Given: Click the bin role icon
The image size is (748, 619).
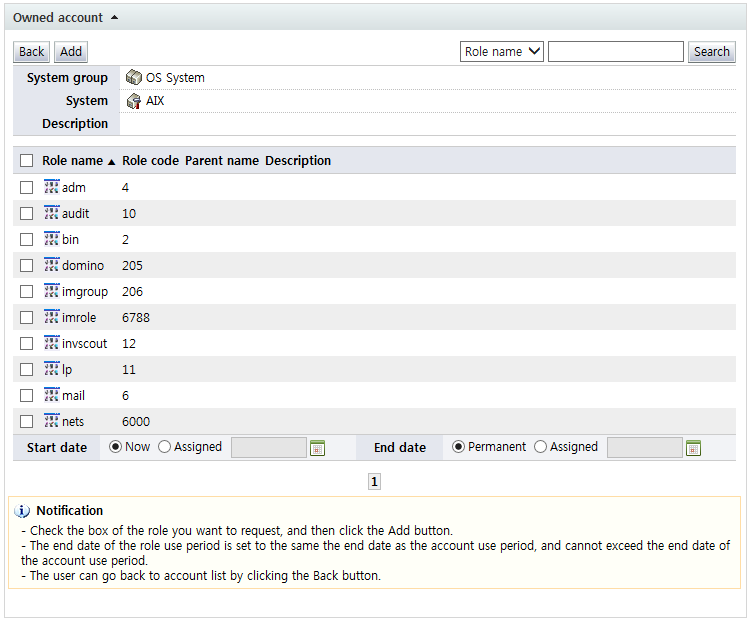Looking at the screenshot, I should click(52, 239).
